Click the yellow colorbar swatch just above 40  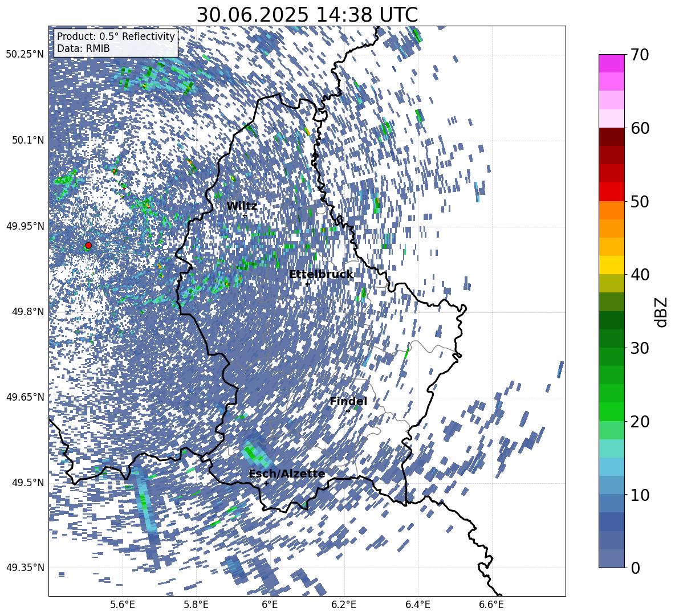(x=611, y=265)
